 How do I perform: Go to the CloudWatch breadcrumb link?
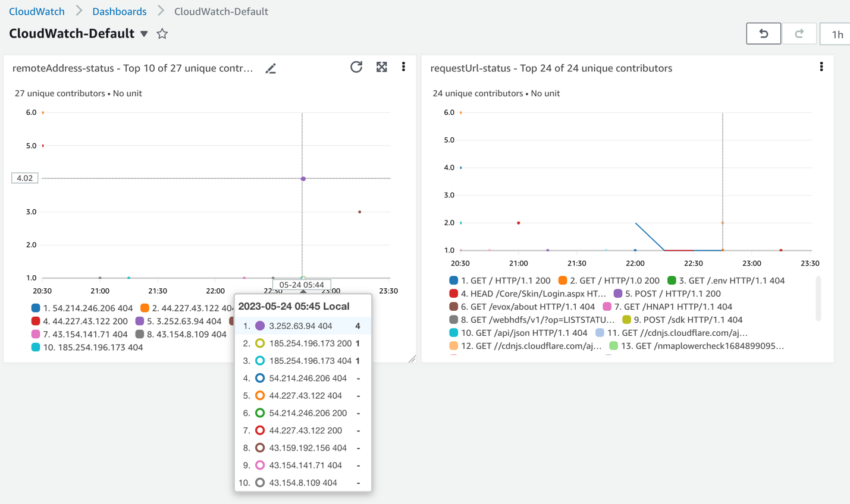pos(36,11)
